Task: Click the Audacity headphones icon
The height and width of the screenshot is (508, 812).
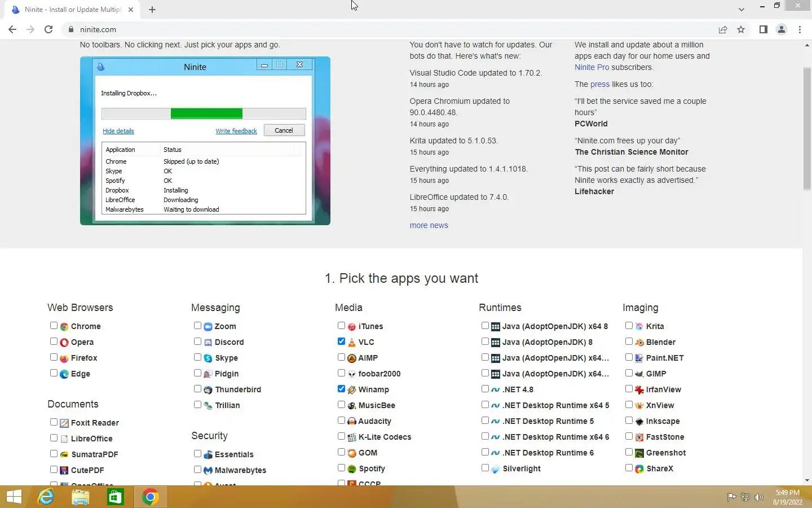Action: tap(352, 421)
